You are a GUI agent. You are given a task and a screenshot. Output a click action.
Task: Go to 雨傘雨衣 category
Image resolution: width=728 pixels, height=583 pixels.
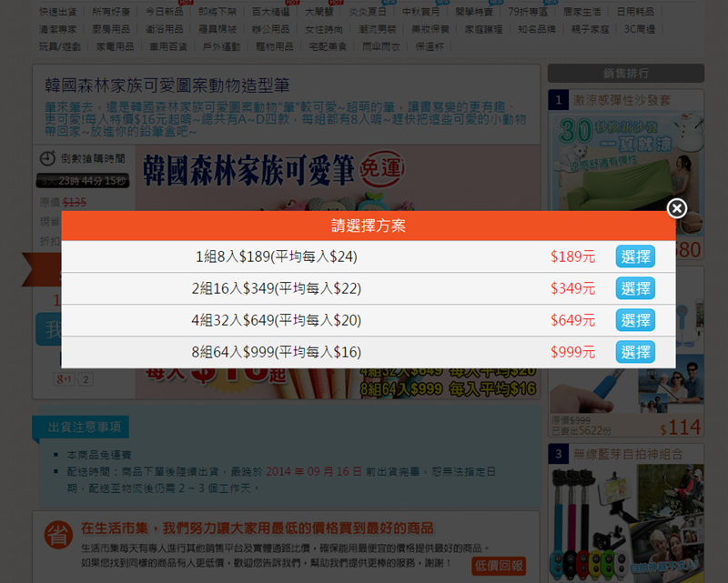381,47
